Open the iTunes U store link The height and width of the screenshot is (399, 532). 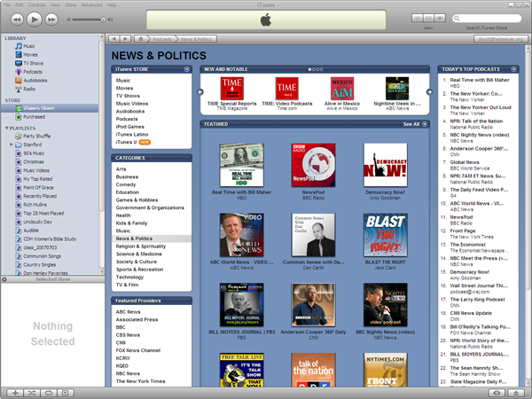pos(126,142)
